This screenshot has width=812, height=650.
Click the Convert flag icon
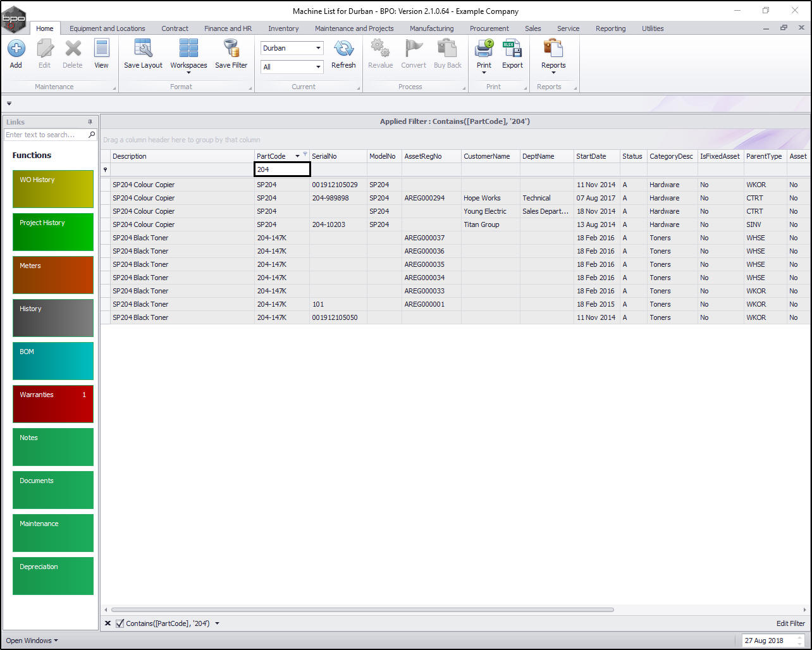(414, 49)
